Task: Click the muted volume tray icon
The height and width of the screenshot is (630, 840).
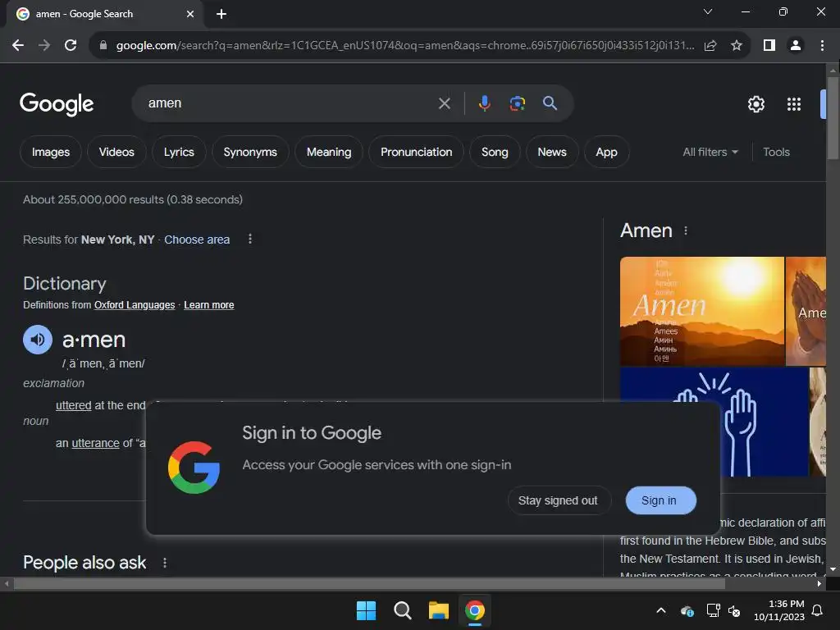Action: (734, 610)
